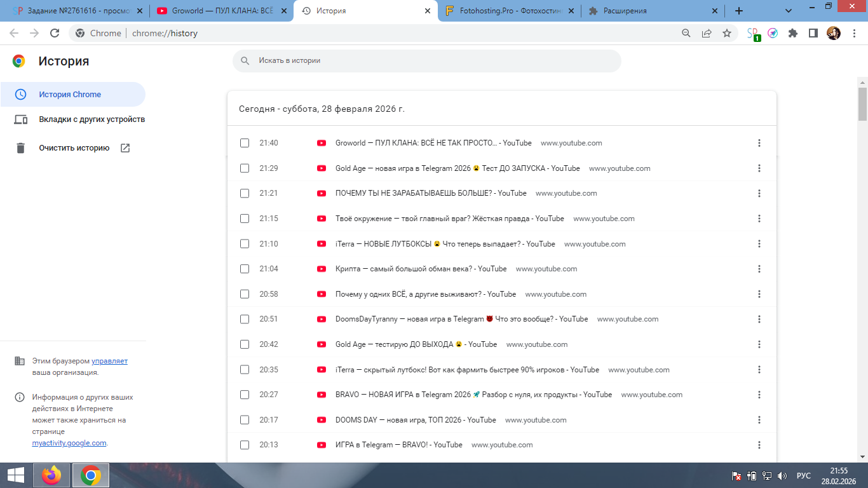Open the myactivity.google.com link
The height and width of the screenshot is (488, 868).
(x=69, y=443)
